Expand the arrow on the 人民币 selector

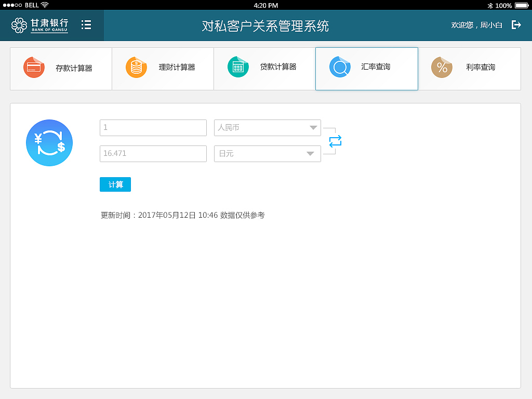coord(312,128)
